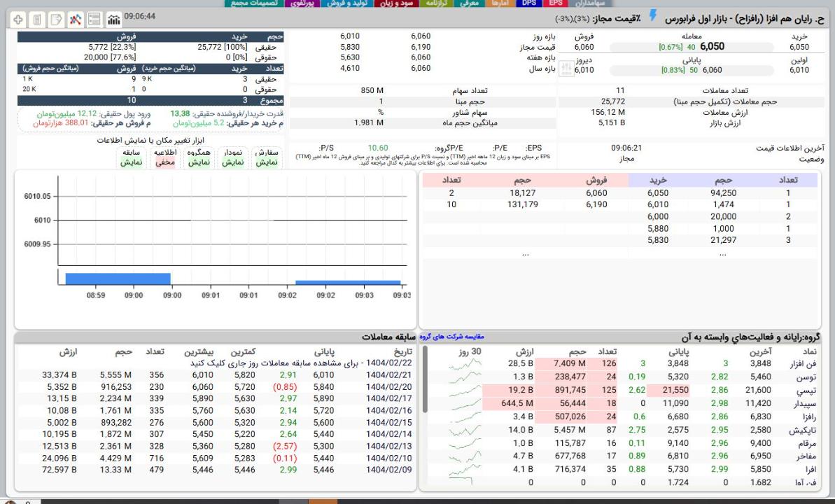Viewport: 835px width, 504px height.
Task: Show the hidden اطلاعیه panel
Action: click(x=164, y=162)
